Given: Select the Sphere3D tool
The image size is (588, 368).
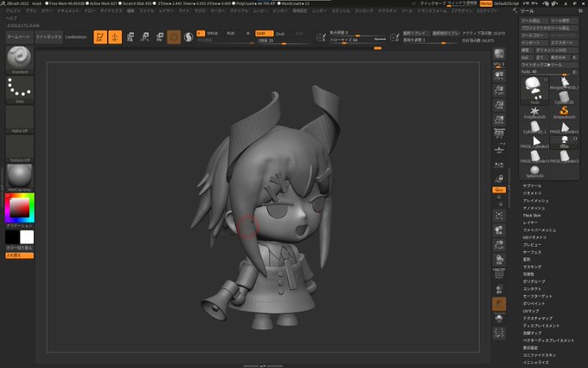Looking at the screenshot, I should click(534, 171).
